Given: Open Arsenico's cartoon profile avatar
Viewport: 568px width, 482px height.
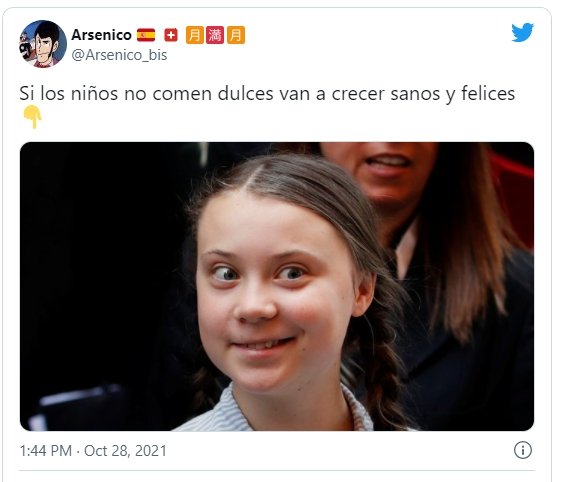Looking at the screenshot, I should pos(43,44).
